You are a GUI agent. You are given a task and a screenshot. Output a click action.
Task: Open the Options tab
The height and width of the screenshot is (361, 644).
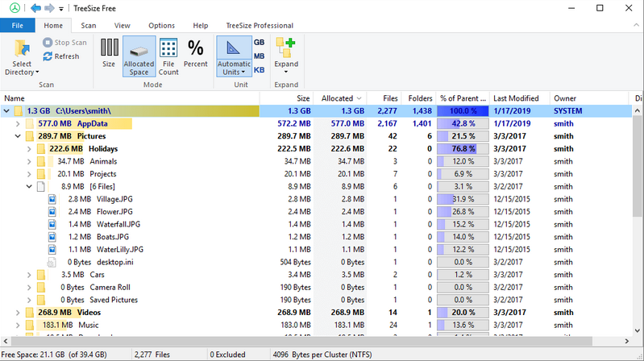point(161,26)
